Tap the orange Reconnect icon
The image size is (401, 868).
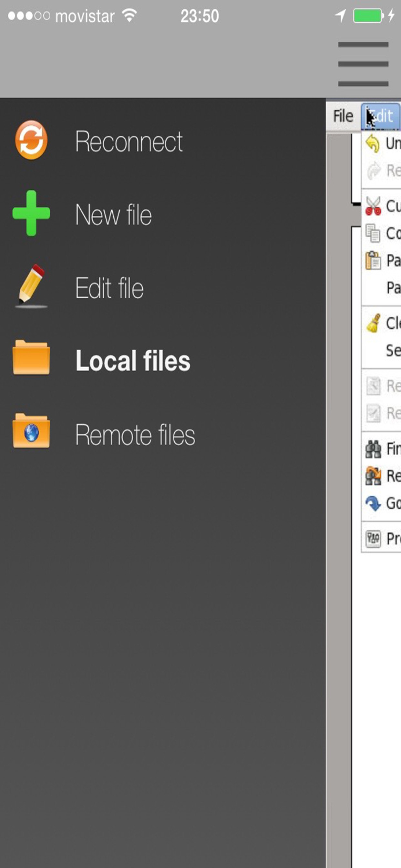tap(31, 140)
